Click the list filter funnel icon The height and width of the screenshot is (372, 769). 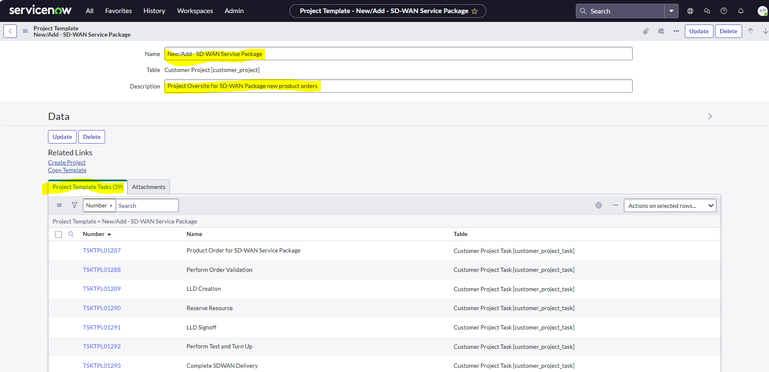(75, 205)
